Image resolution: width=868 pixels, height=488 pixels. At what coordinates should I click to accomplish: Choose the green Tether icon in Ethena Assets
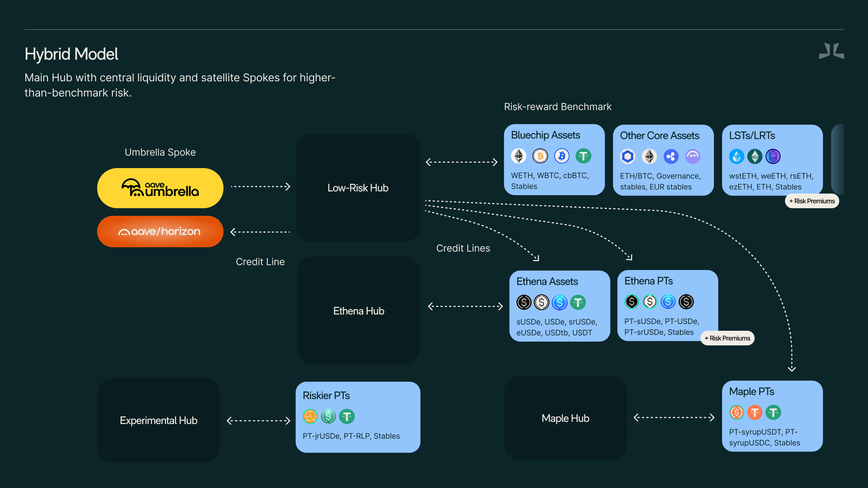(578, 302)
